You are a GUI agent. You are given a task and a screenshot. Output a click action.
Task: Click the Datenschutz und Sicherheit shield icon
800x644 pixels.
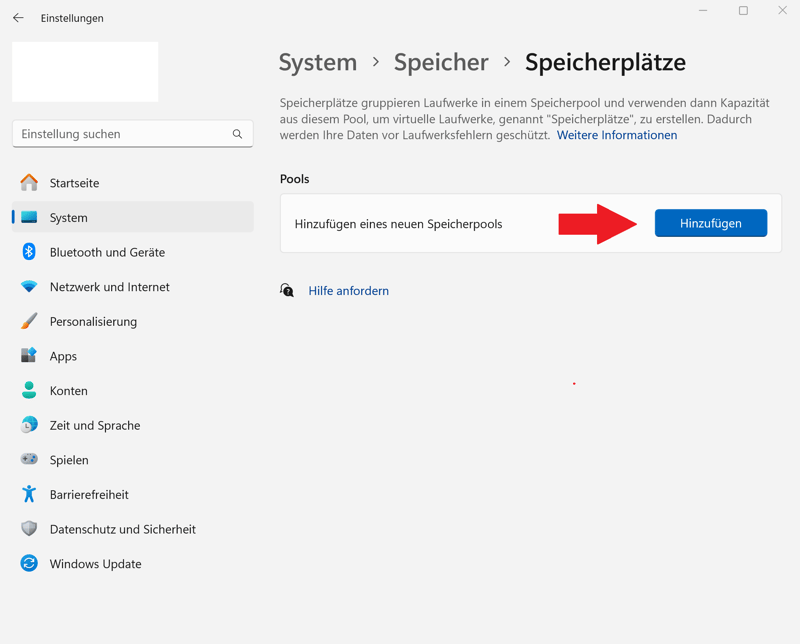click(29, 529)
